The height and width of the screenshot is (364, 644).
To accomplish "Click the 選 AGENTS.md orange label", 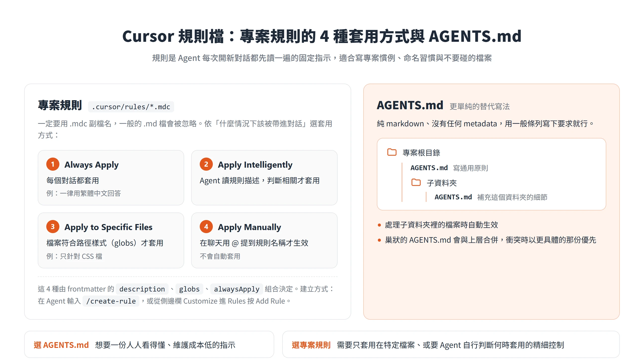I will point(61,345).
